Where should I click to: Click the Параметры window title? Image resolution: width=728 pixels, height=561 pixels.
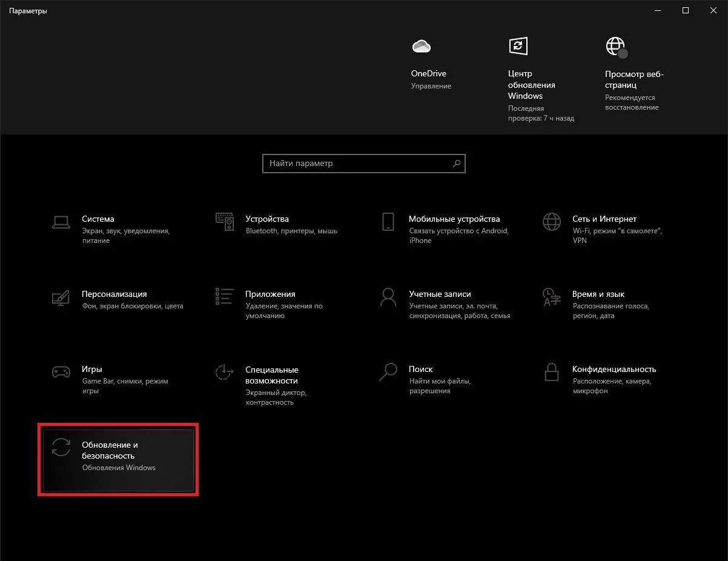(28, 11)
